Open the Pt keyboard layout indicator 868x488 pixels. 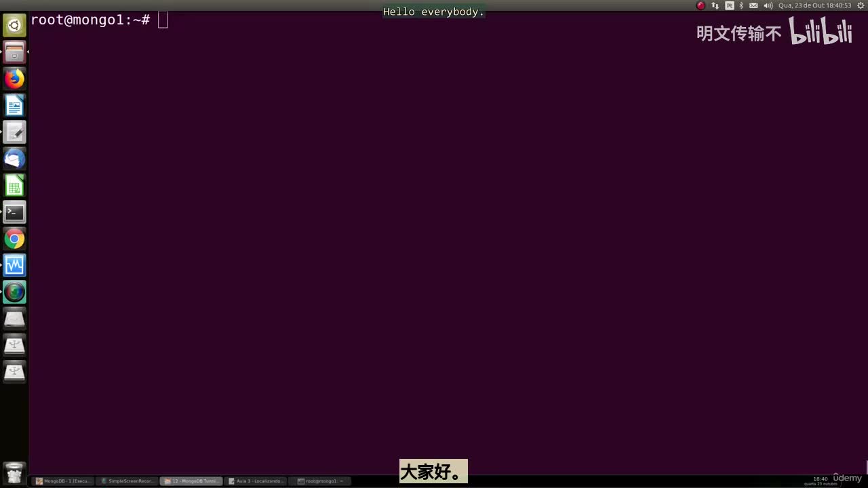coord(730,5)
